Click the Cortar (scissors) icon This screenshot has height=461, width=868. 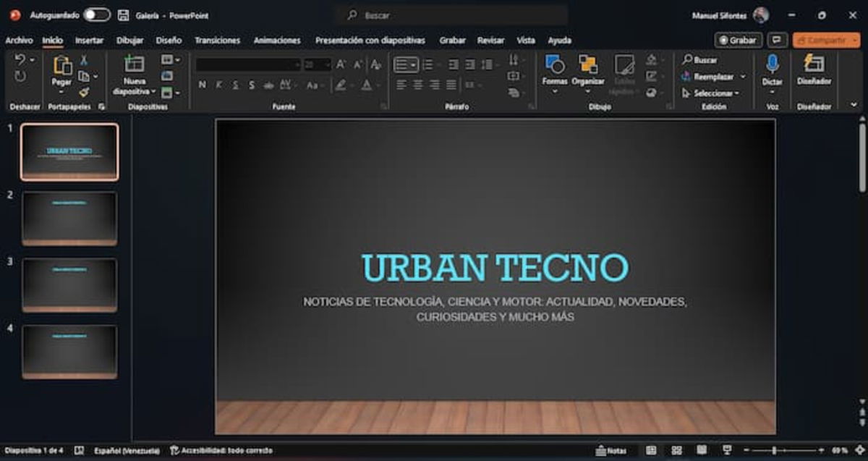pos(84,60)
